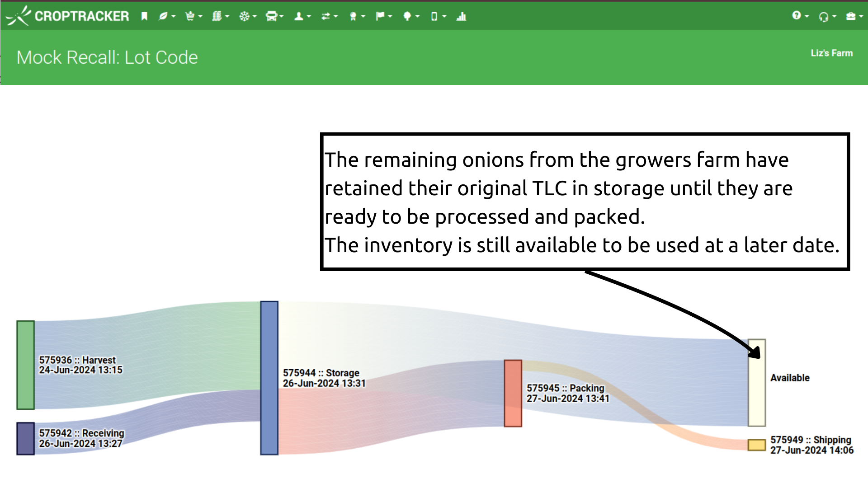Screen dimensions: 868x488
Task: Select the dark purple Receiving node bar
Action: [26, 438]
